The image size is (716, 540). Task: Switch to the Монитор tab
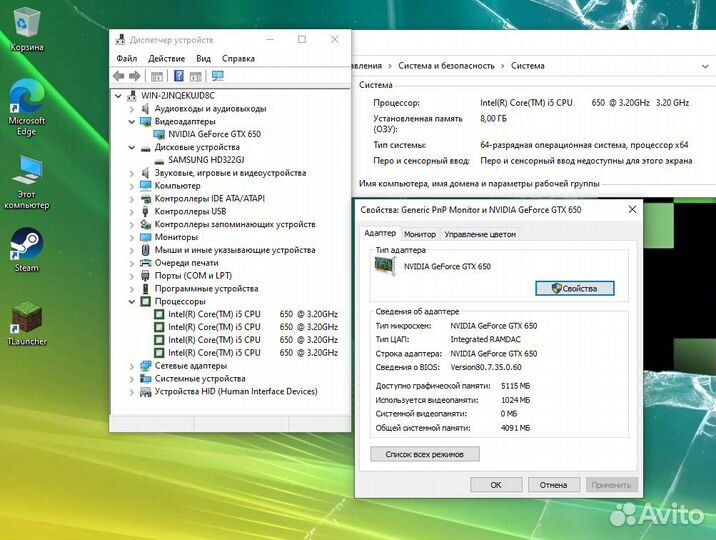pyautogui.click(x=420, y=234)
